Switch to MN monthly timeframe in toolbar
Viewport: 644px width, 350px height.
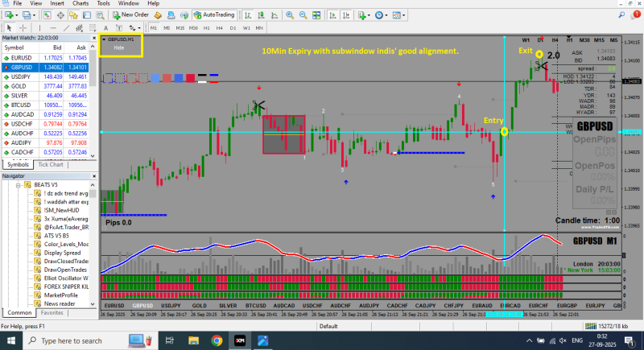259,28
